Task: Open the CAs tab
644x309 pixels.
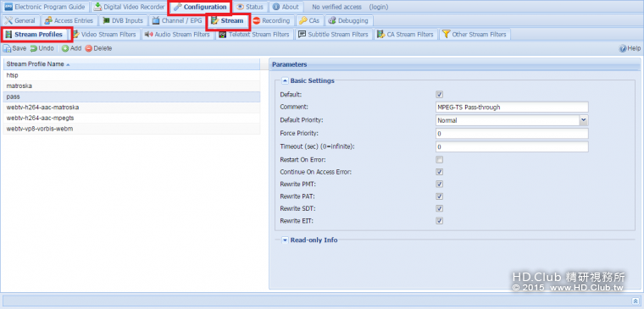Action: click(309, 20)
